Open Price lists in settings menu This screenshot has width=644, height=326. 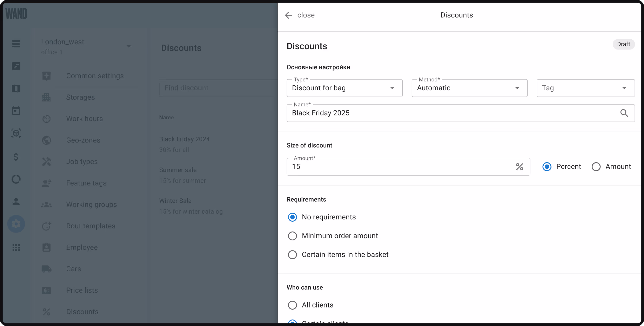click(82, 290)
